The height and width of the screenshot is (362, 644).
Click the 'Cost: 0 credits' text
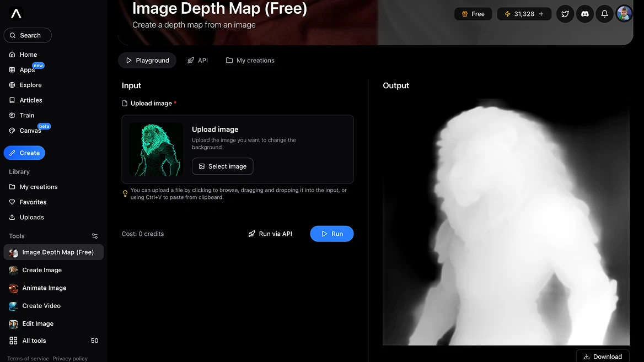142,234
